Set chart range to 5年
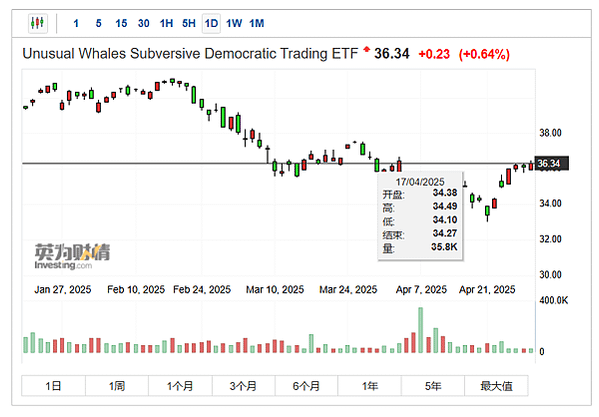This screenshot has height=417, width=599. tap(433, 386)
